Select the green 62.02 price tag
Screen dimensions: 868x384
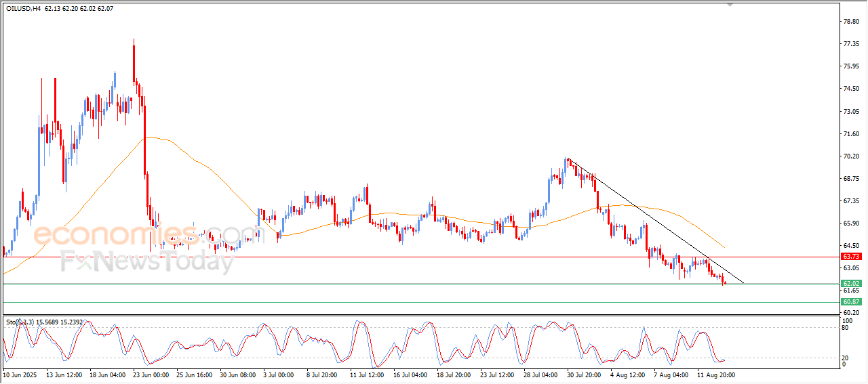pos(851,283)
